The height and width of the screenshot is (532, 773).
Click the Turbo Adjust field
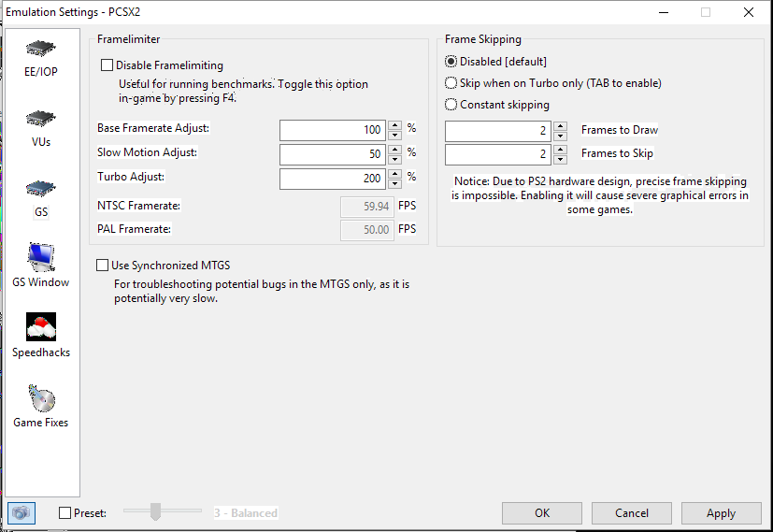pos(333,179)
